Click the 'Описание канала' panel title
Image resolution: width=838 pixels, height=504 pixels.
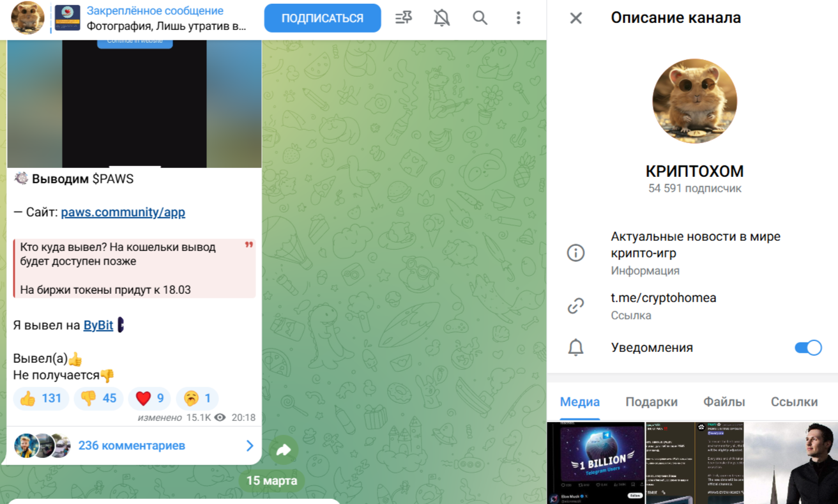point(676,18)
